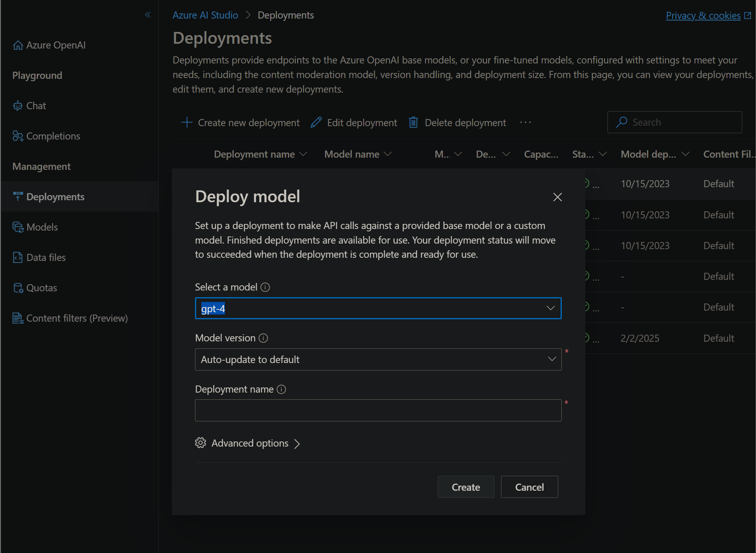Click the Models icon in sidebar

pyautogui.click(x=18, y=227)
